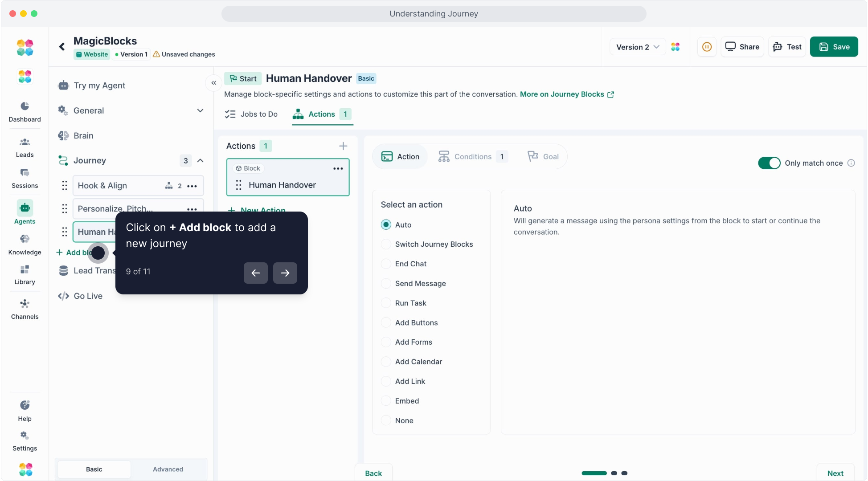Toggle off Only match once
The height and width of the screenshot is (481, 868).
(769, 163)
